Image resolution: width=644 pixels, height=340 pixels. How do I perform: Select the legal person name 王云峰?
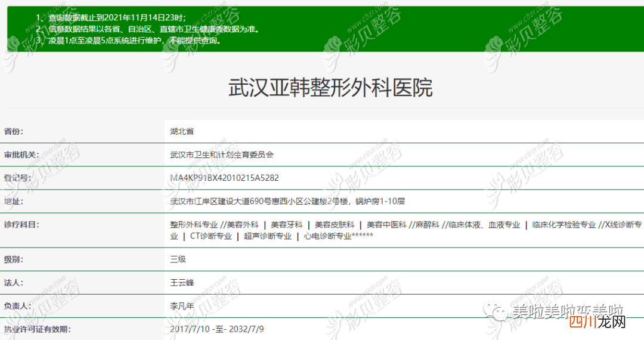[x=182, y=283]
